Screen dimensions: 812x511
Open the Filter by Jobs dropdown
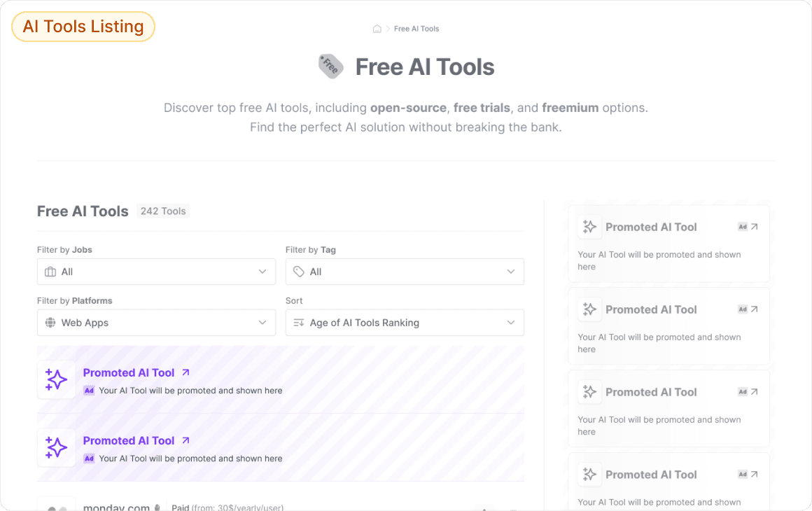(x=156, y=271)
